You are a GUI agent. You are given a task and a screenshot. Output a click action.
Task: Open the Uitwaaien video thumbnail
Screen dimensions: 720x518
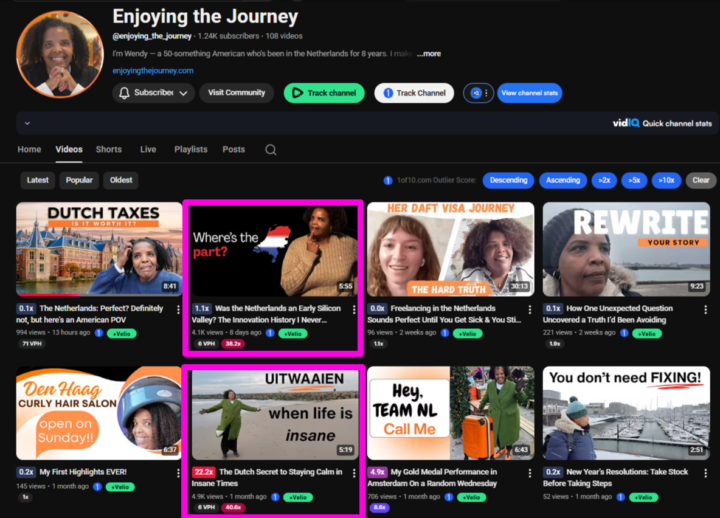pyautogui.click(x=275, y=414)
